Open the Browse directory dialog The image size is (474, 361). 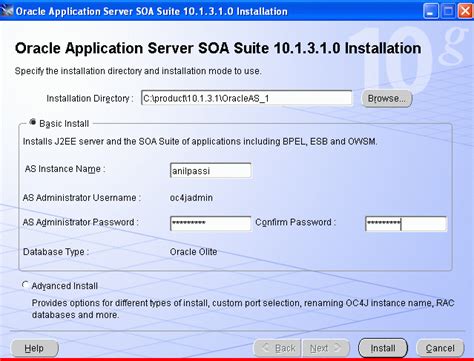point(387,98)
